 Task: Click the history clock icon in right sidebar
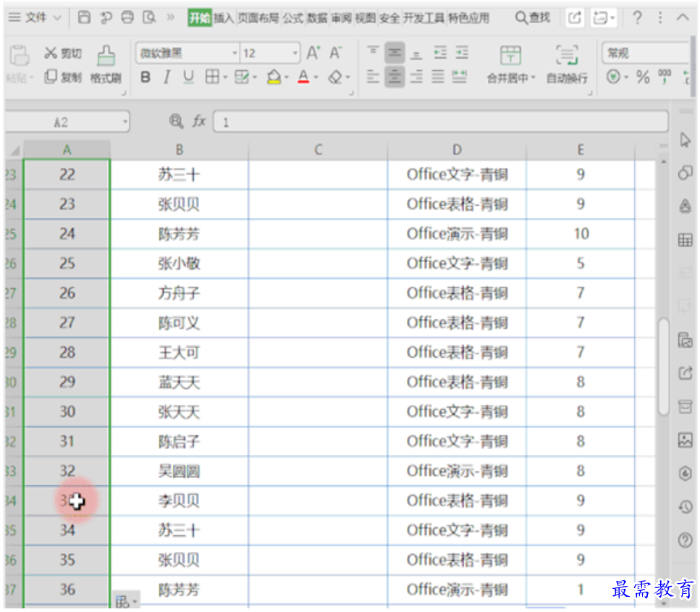coord(686,506)
